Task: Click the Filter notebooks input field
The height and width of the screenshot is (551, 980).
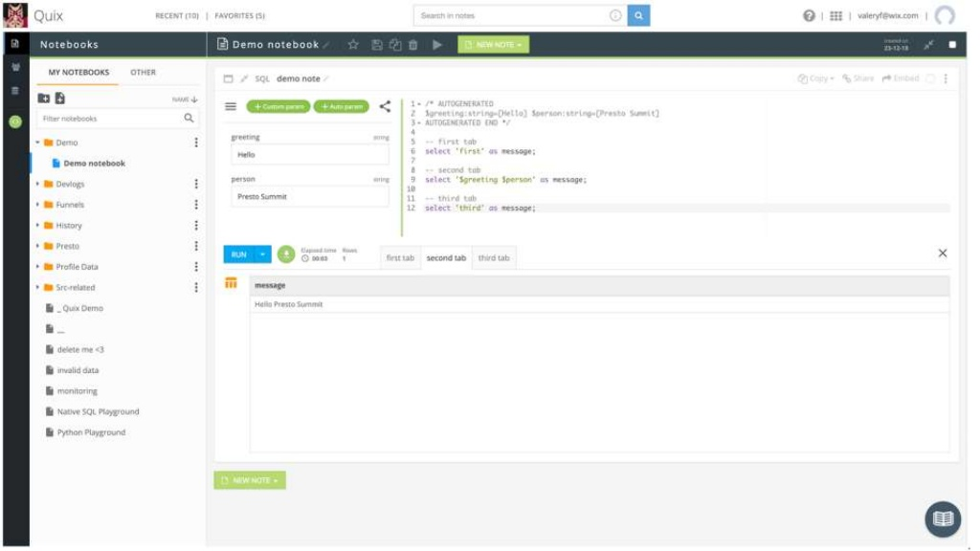Action: (x=108, y=119)
